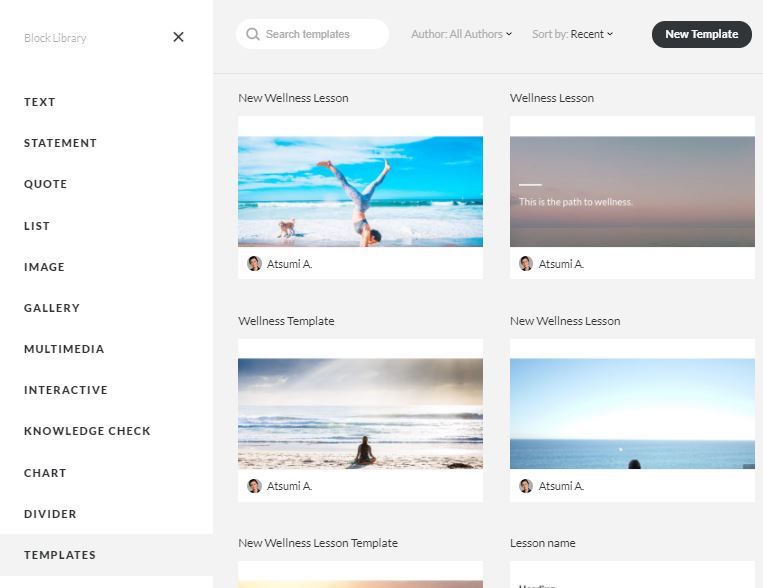Select the IMAGE block category
763x588 pixels.
click(44, 267)
